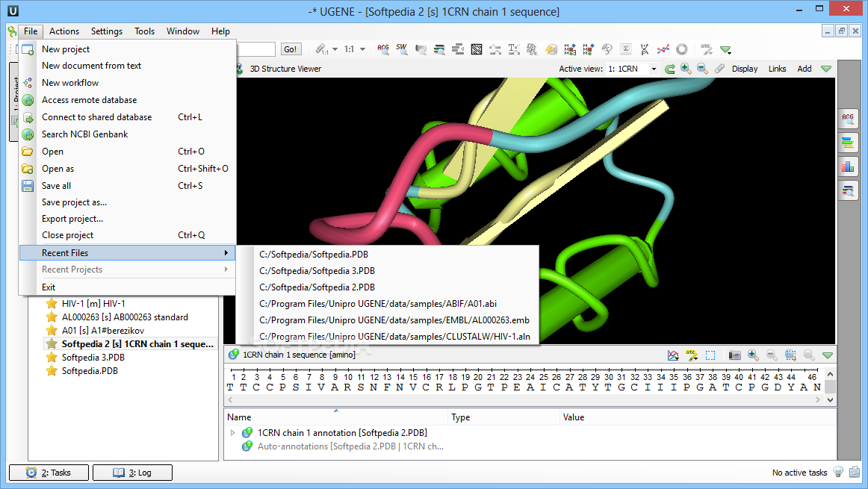This screenshot has width=868, height=489.
Task: Choose New workflow menu entry
Action: [127, 82]
